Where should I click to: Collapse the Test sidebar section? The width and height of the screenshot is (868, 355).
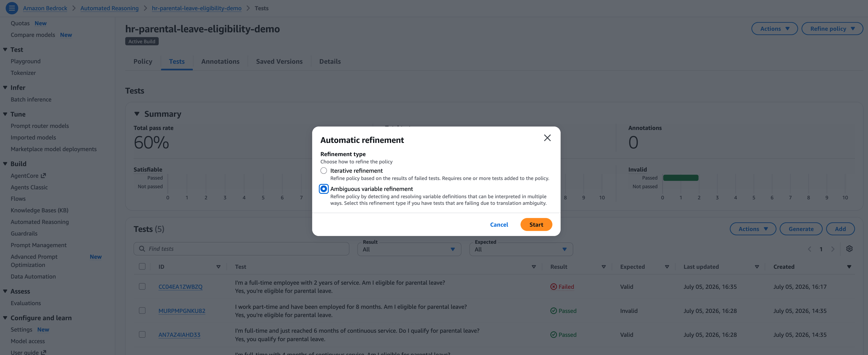click(5, 50)
